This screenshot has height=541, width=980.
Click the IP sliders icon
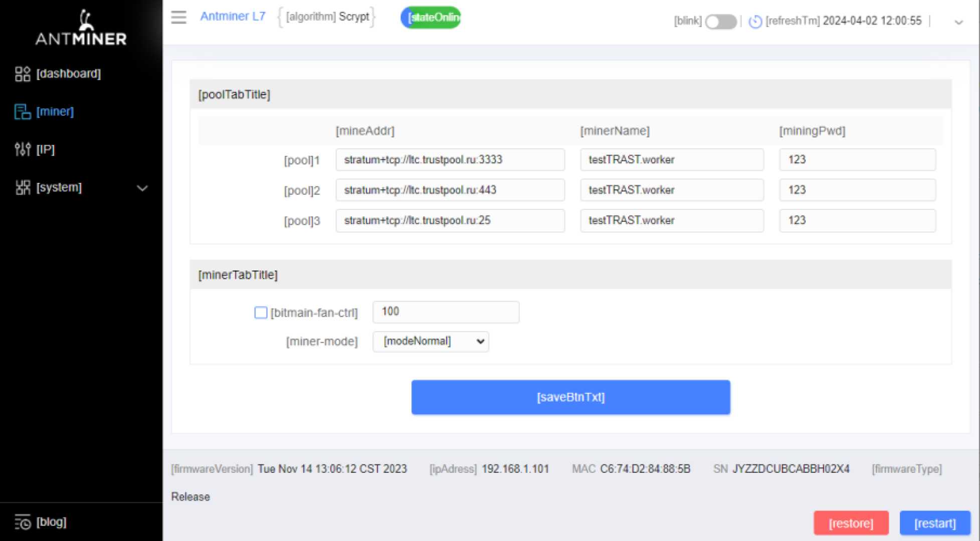coord(23,149)
